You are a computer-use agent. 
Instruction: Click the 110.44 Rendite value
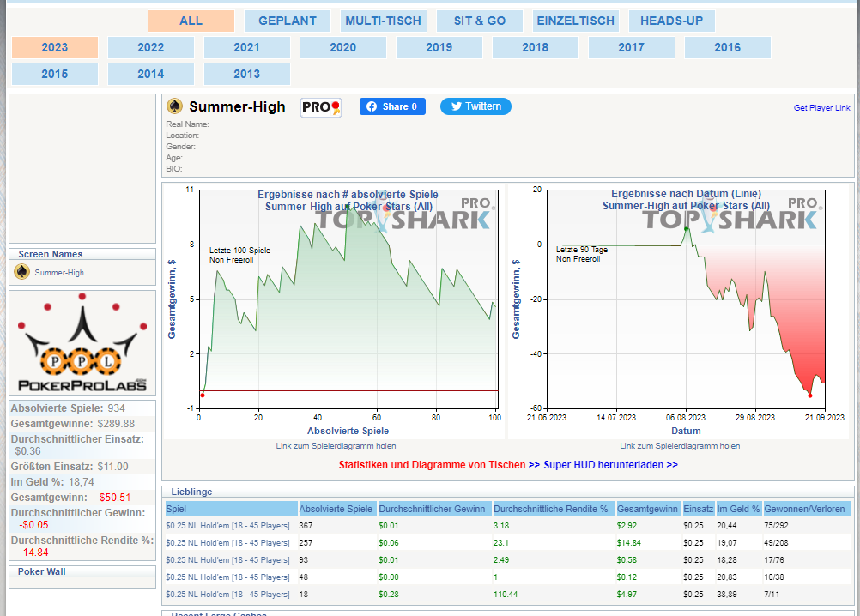coord(506,594)
